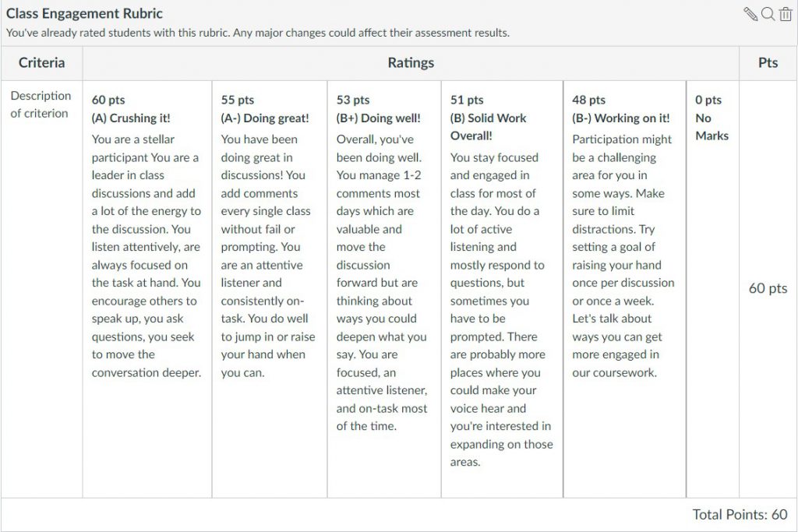Screen dimensions: 798x532
Task: Click the Overall you've been doing well description
Action: [382, 283]
